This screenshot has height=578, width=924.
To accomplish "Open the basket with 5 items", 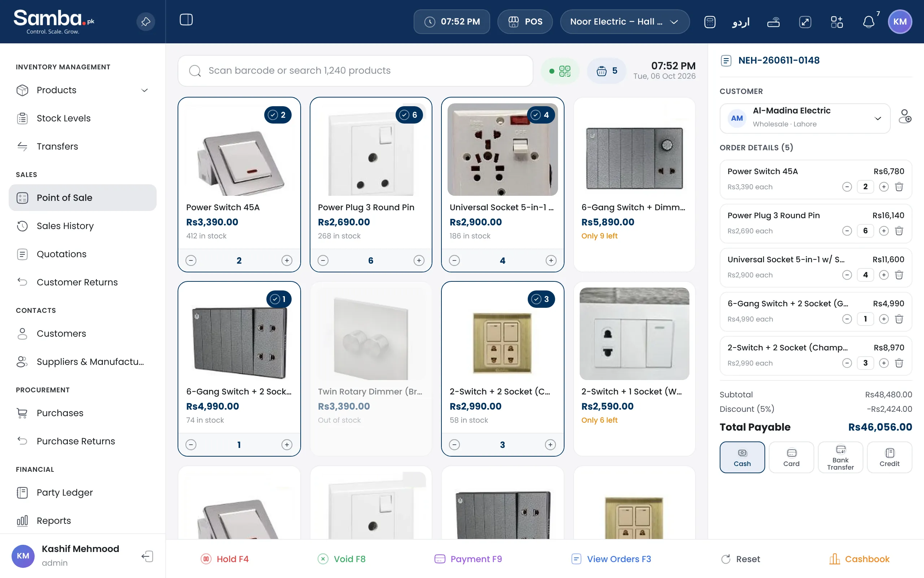I will tap(606, 71).
